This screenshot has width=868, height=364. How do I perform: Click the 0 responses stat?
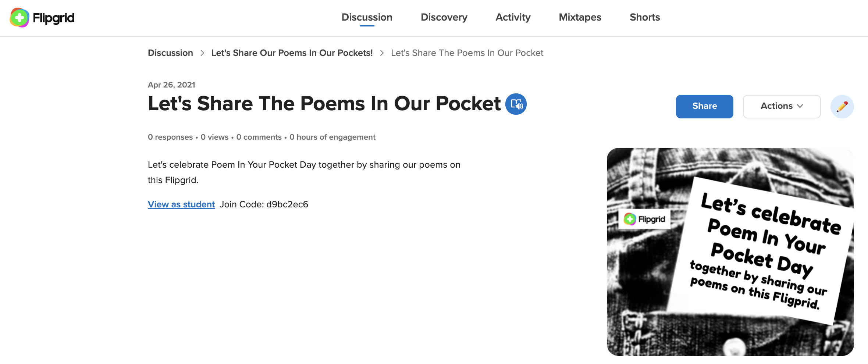point(170,137)
